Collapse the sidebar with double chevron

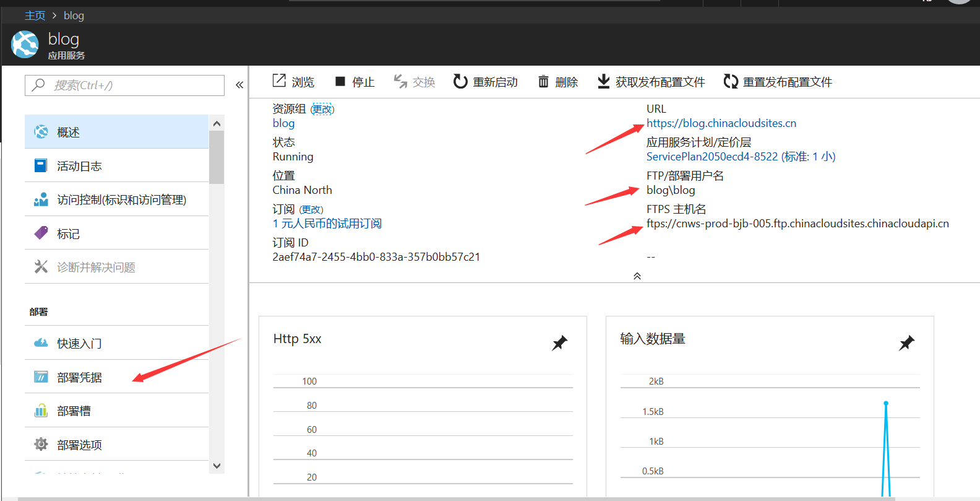click(239, 85)
